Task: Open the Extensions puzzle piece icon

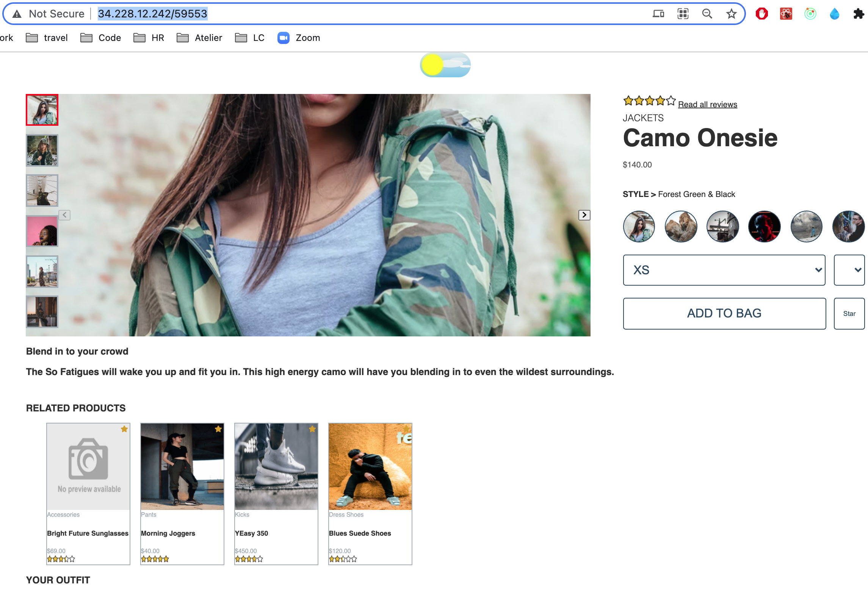Action: [x=859, y=14]
